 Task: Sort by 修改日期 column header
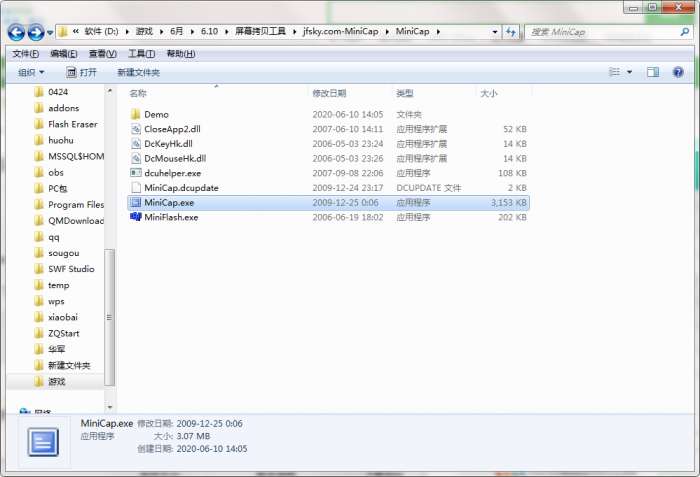pyautogui.click(x=329, y=93)
